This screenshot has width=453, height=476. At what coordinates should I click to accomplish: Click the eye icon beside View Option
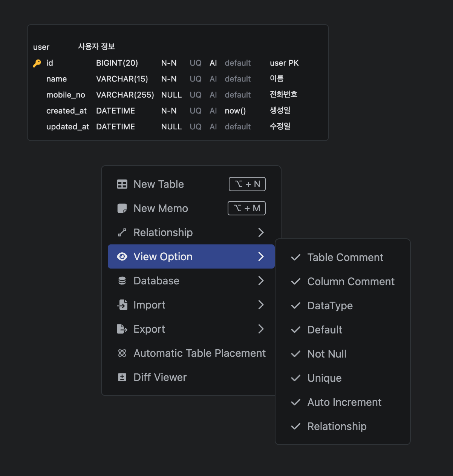122,256
